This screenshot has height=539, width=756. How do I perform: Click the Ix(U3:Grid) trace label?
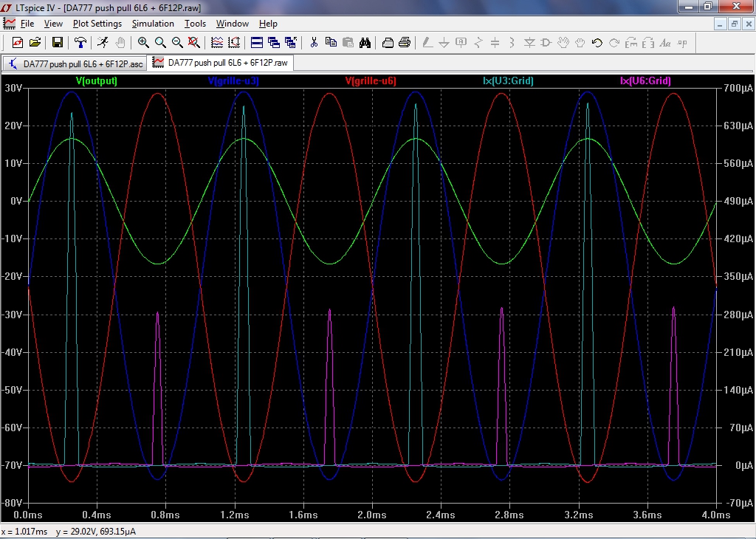click(x=508, y=81)
